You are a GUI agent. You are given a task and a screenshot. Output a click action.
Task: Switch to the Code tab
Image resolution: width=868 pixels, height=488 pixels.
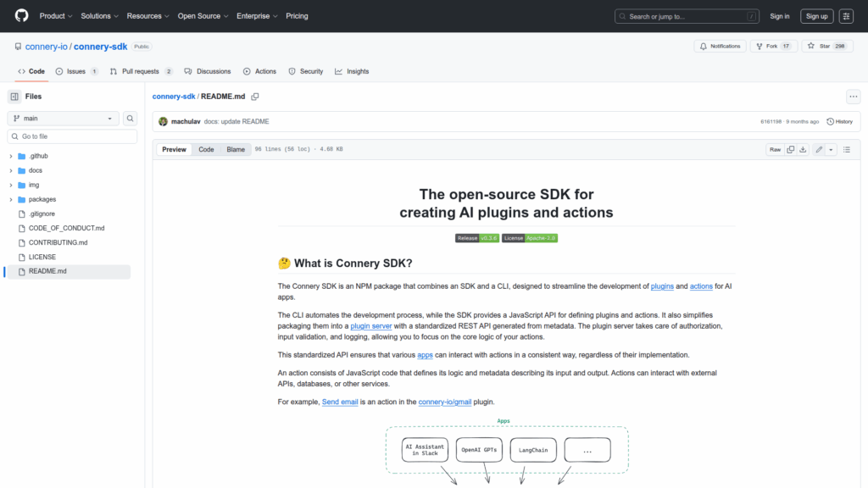31,71
